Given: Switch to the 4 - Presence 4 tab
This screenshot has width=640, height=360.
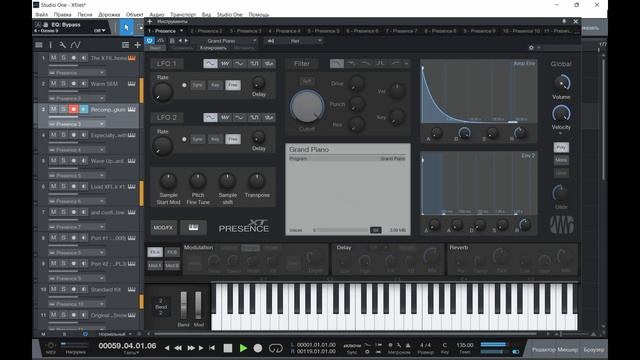Looking at the screenshot, I should tap(284, 31).
